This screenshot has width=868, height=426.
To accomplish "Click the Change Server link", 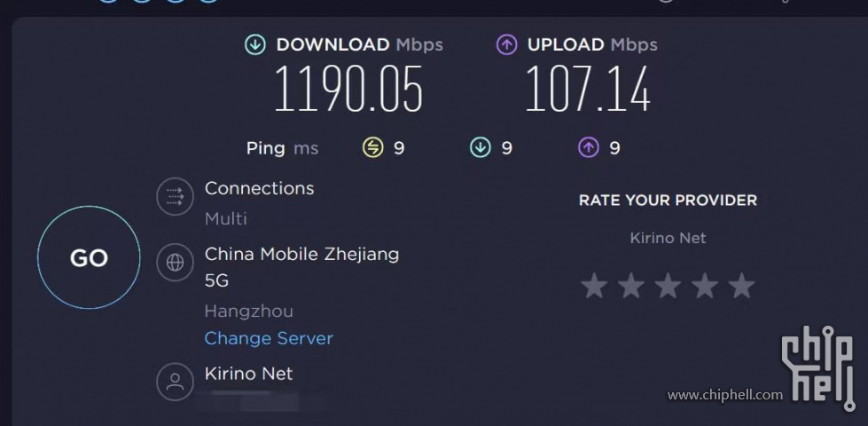I will [269, 338].
